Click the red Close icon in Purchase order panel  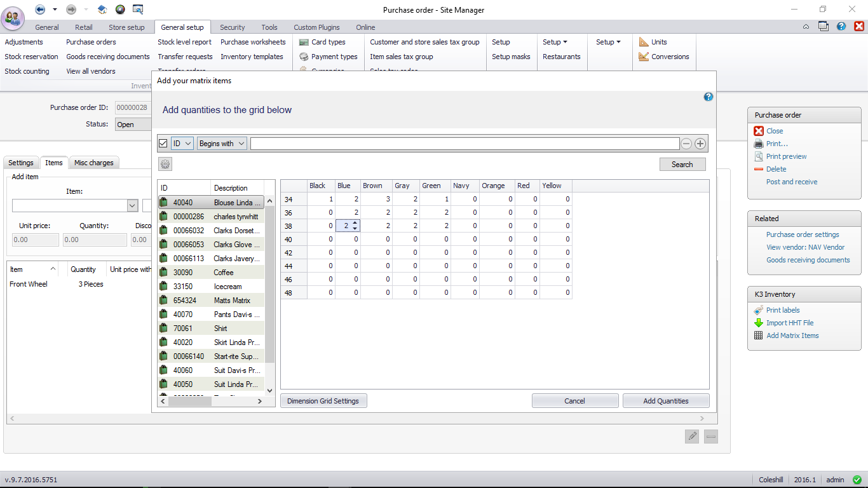pos(759,131)
